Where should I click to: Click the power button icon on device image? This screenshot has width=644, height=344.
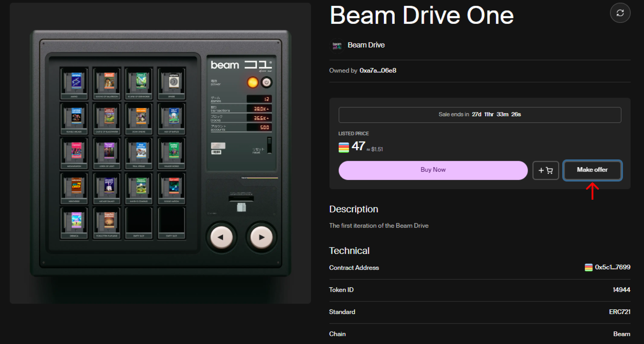(x=266, y=82)
